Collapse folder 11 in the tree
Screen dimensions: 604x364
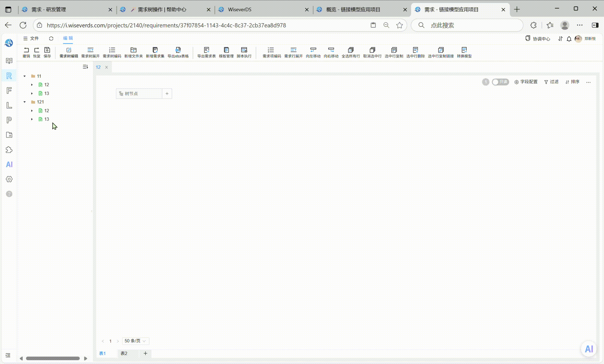[x=25, y=76]
